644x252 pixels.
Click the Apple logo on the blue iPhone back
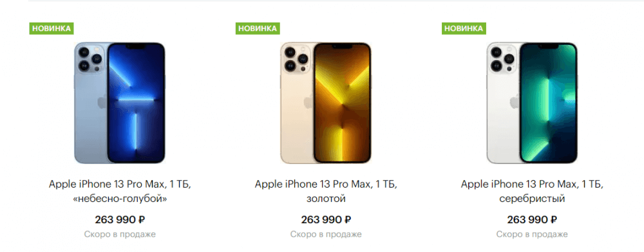102,101
